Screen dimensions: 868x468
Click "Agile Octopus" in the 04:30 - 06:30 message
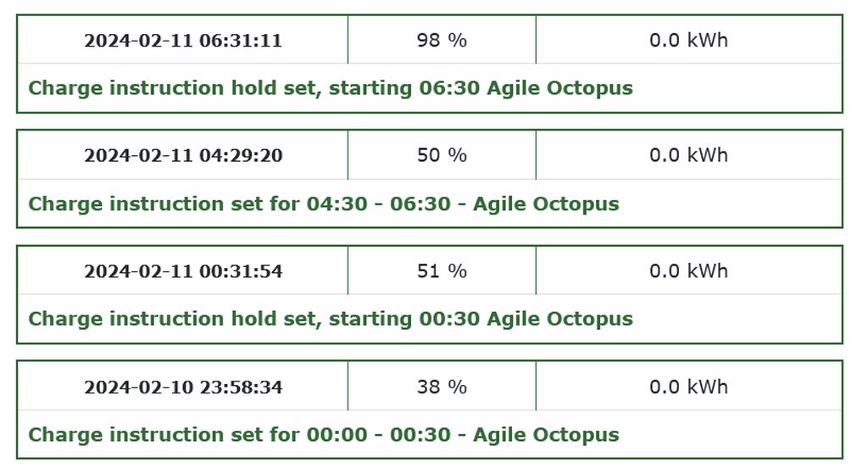click(546, 203)
